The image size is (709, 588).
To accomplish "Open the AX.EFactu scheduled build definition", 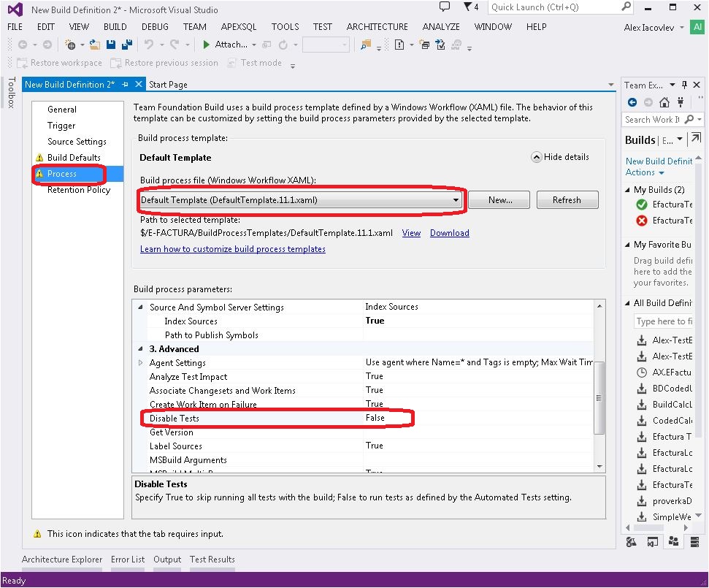I will click(x=664, y=373).
